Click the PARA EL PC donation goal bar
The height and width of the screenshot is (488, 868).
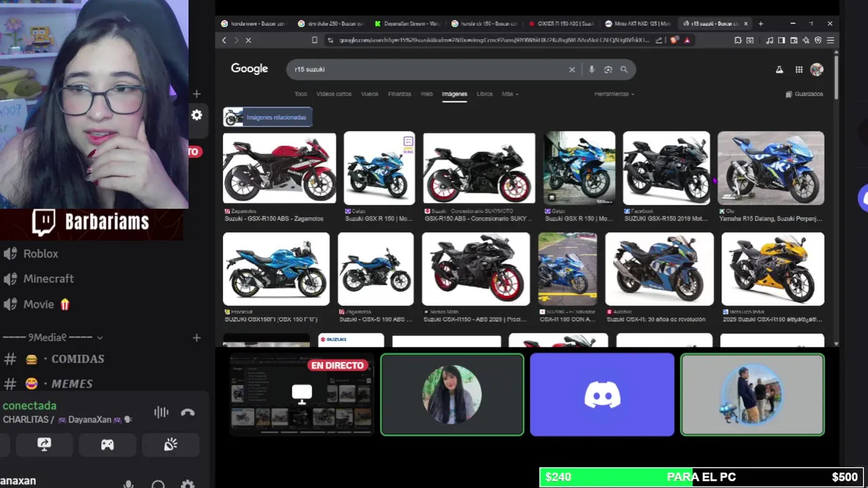pyautogui.click(x=701, y=477)
